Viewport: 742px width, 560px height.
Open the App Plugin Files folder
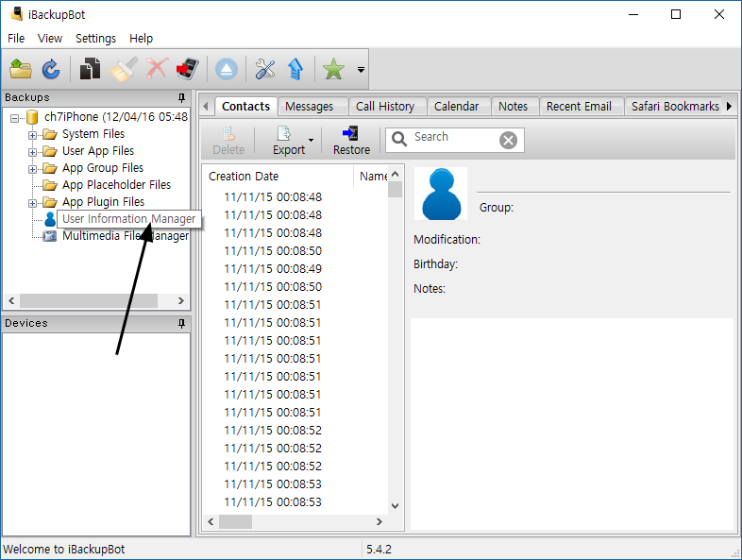point(103,202)
